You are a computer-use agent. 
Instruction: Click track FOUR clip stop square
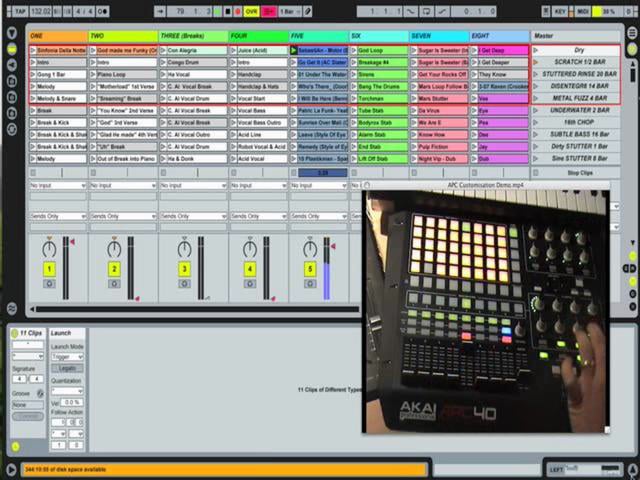pyautogui.click(x=234, y=173)
